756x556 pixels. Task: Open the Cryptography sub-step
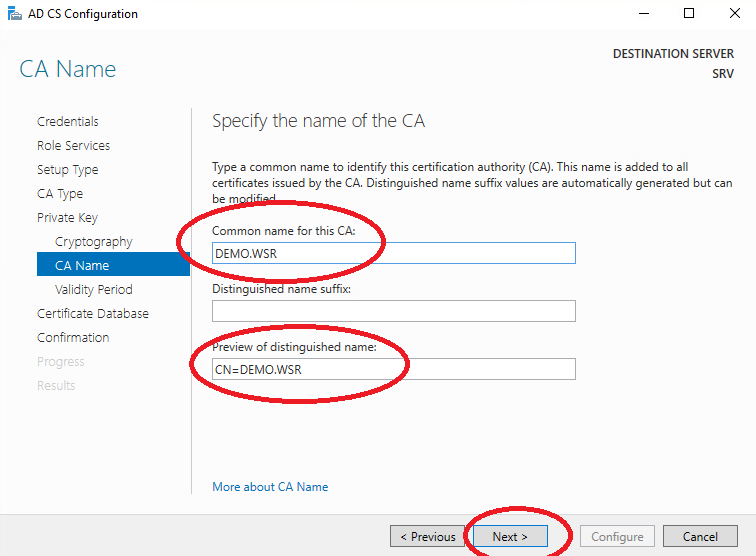tap(94, 242)
